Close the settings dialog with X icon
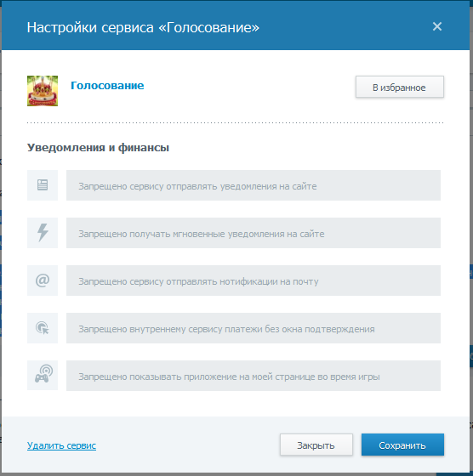This screenshot has width=473, height=476. click(437, 26)
